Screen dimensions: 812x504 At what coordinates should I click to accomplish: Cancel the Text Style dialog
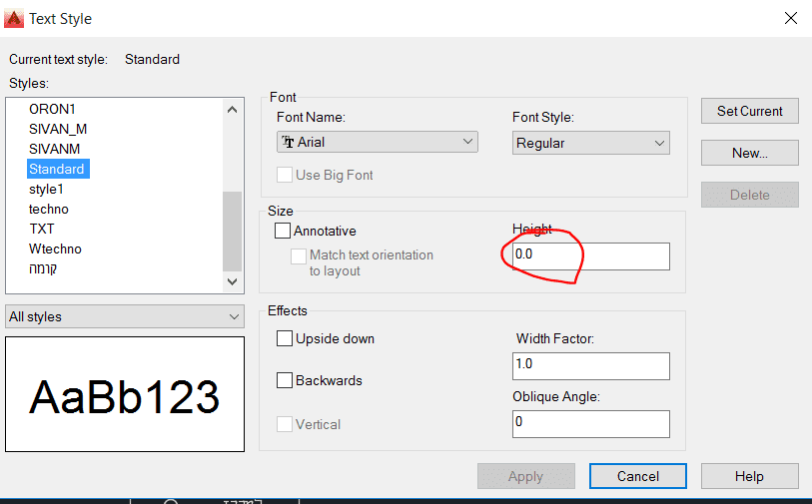pos(637,476)
